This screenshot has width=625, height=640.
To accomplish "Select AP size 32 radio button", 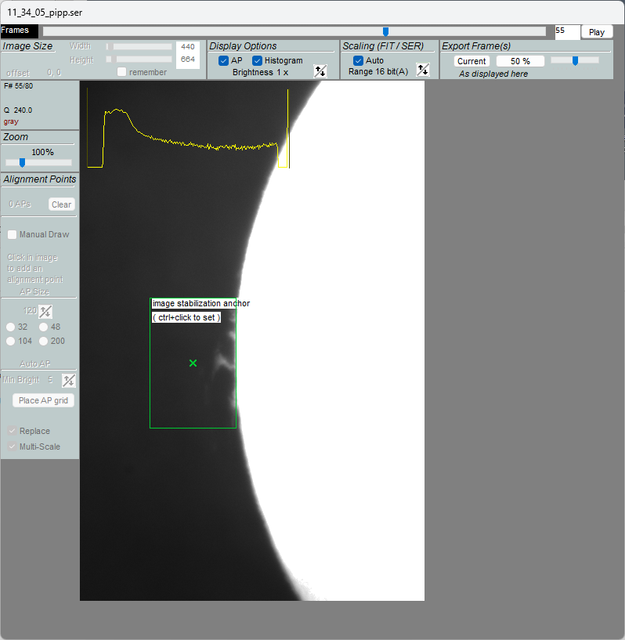I will 11,327.
